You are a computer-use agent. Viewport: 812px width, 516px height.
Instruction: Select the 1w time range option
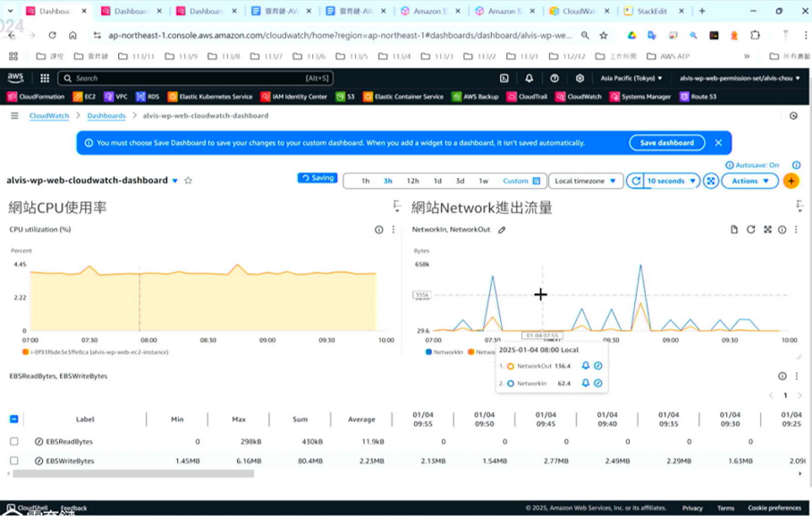pos(483,181)
